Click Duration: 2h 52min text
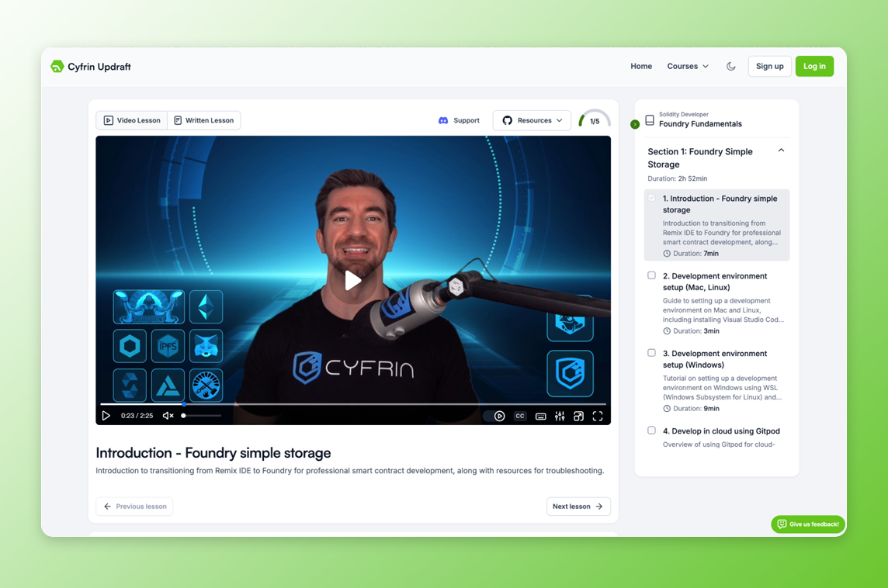The height and width of the screenshot is (588, 888). coord(678,179)
